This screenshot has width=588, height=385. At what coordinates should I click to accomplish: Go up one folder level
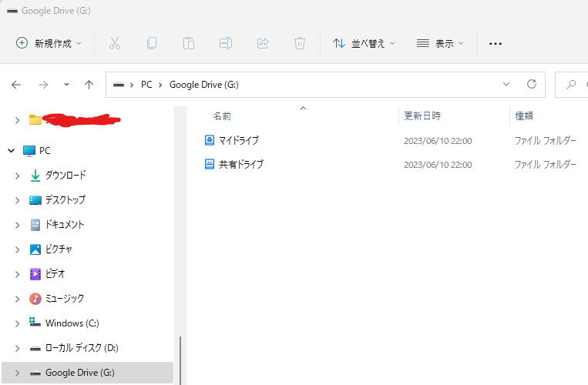(x=89, y=85)
